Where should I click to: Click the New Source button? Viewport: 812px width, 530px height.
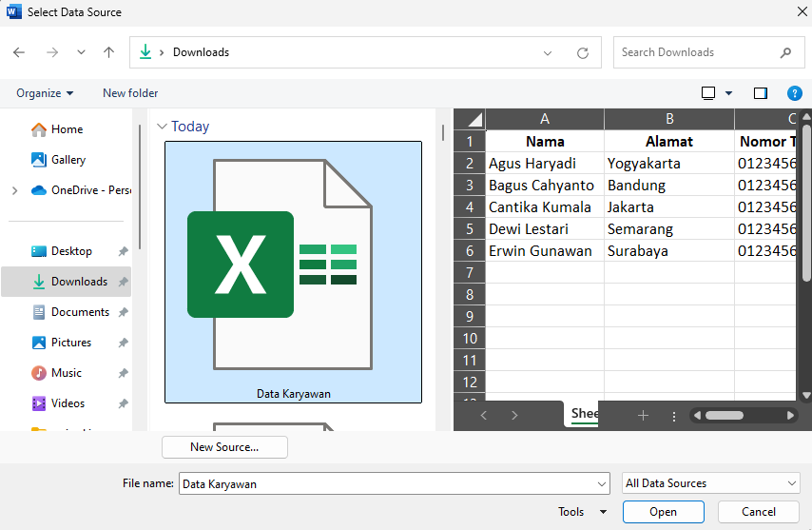[224, 447]
